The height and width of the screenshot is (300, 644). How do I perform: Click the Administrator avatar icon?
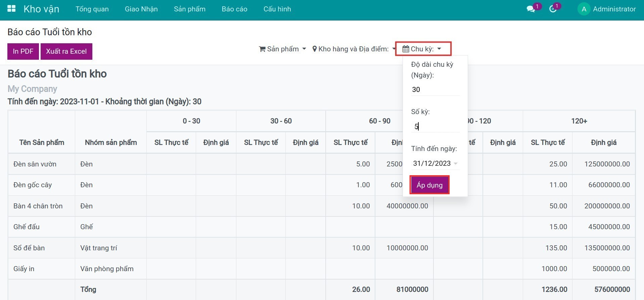[x=584, y=9]
